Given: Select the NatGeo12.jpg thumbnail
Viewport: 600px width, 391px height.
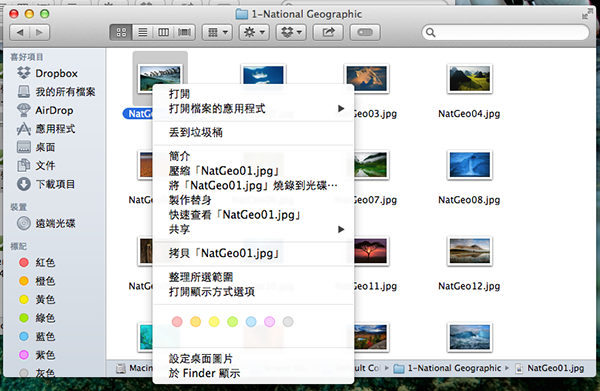Looking at the screenshot, I should pos(470,251).
